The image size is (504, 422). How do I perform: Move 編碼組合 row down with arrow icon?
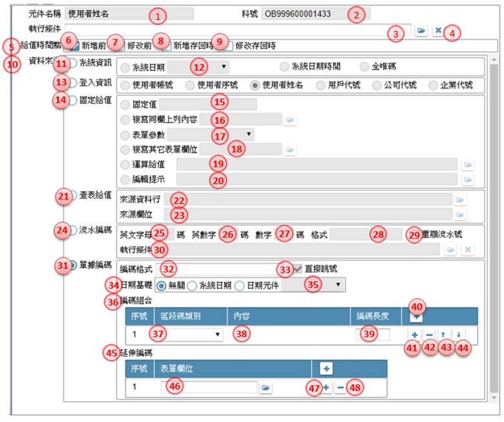[459, 335]
